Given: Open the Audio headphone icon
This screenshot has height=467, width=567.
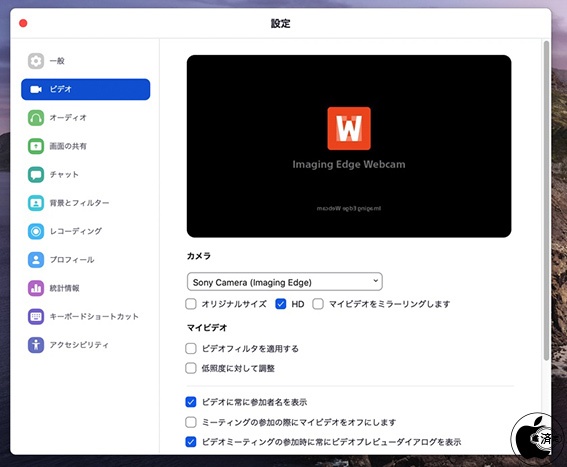Looking at the screenshot, I should (36, 118).
